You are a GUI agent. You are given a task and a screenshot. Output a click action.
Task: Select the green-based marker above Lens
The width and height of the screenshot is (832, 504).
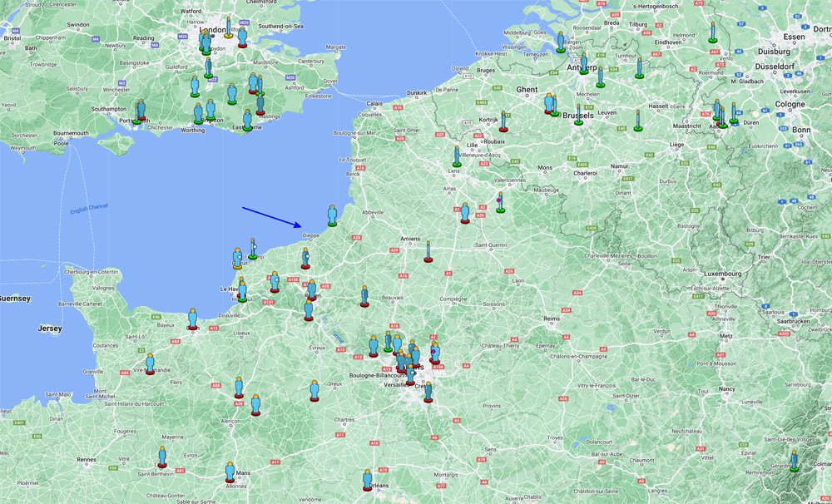coord(456,156)
